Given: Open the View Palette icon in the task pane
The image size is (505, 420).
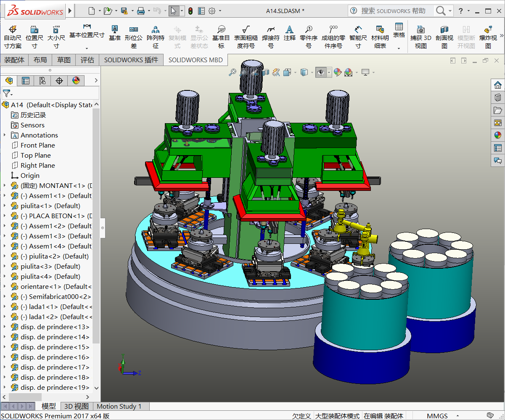Looking at the screenshot, I should pyautogui.click(x=498, y=123).
